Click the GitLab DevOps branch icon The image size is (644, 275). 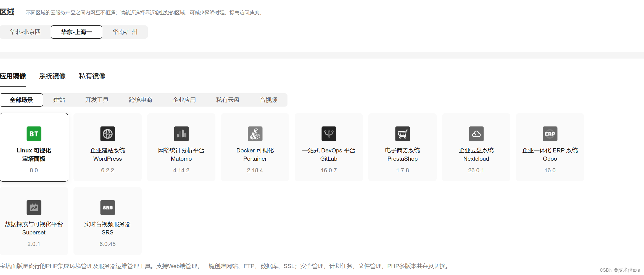click(x=329, y=134)
